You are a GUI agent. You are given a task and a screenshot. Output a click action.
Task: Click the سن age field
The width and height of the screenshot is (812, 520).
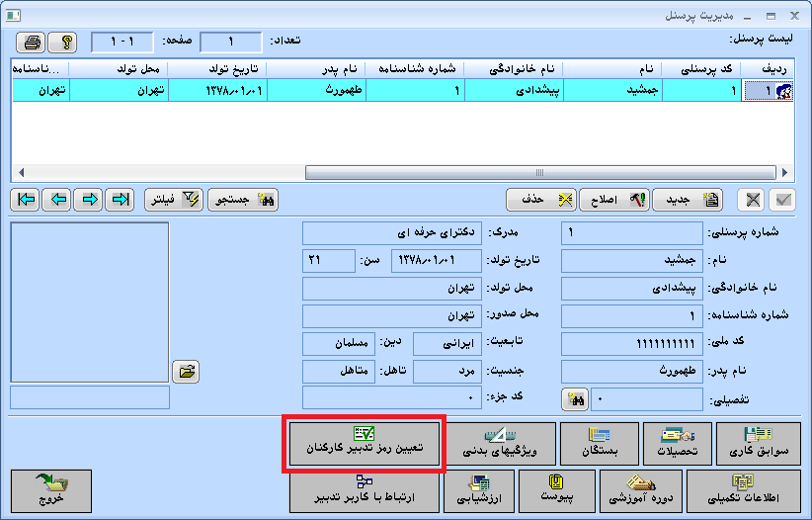tap(329, 260)
